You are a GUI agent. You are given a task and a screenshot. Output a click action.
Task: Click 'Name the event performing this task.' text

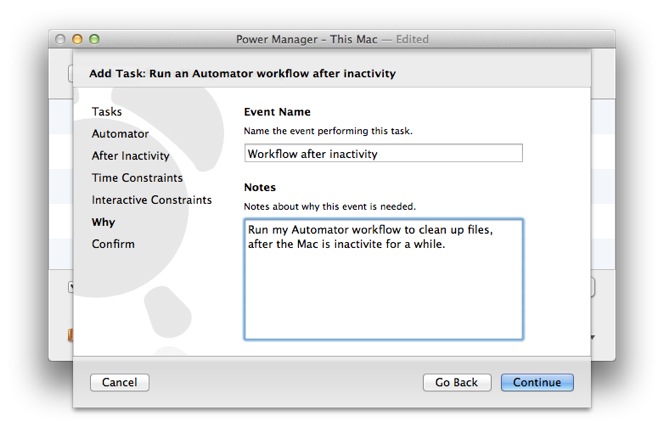click(328, 131)
